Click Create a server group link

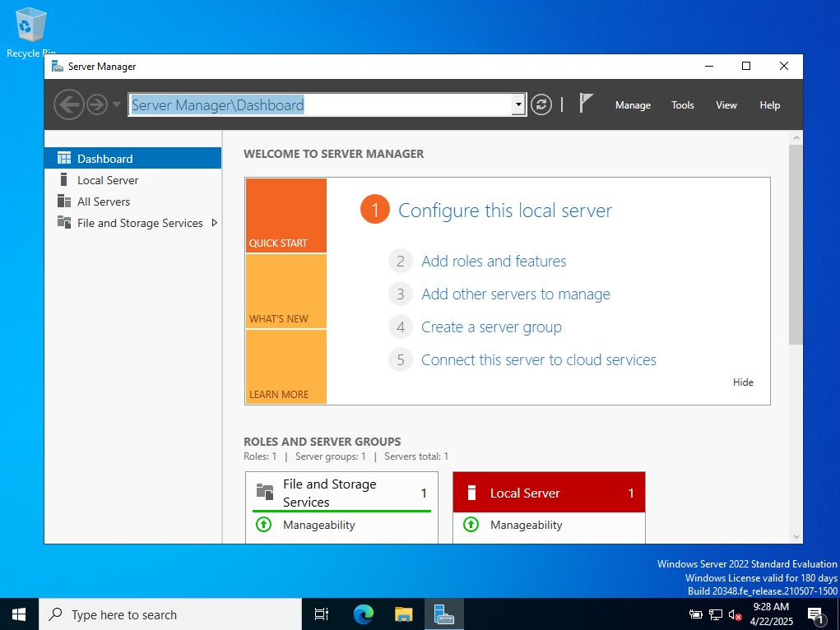(491, 327)
